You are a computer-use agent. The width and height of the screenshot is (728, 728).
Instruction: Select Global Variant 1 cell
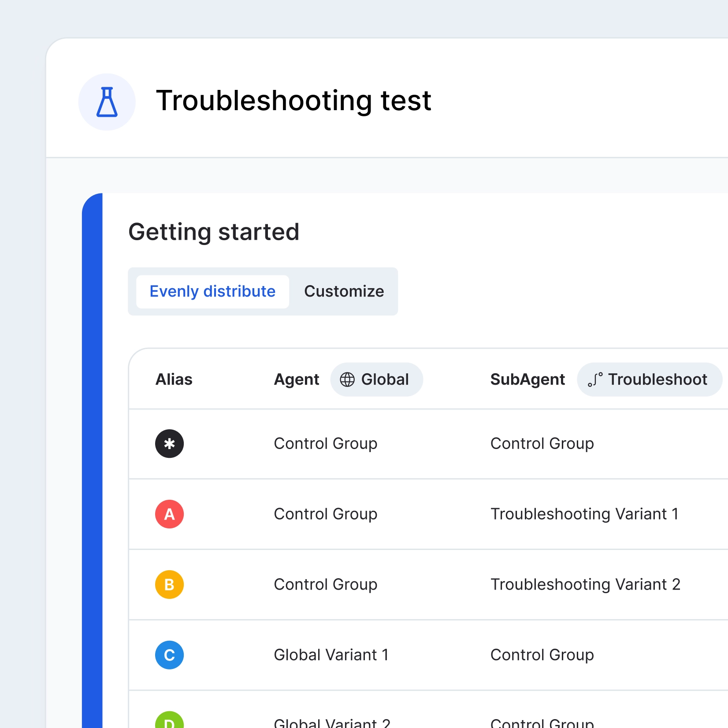(331, 655)
